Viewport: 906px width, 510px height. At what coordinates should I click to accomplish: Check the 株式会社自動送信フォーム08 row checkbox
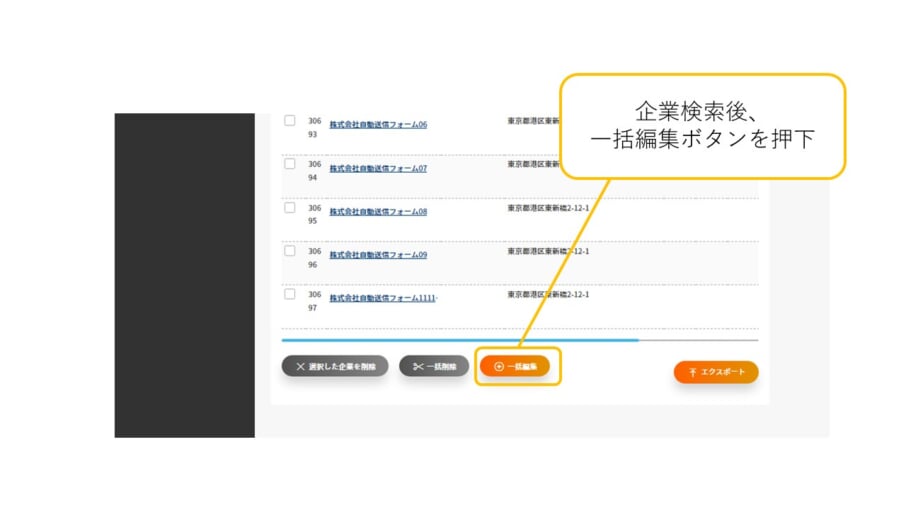pos(290,207)
